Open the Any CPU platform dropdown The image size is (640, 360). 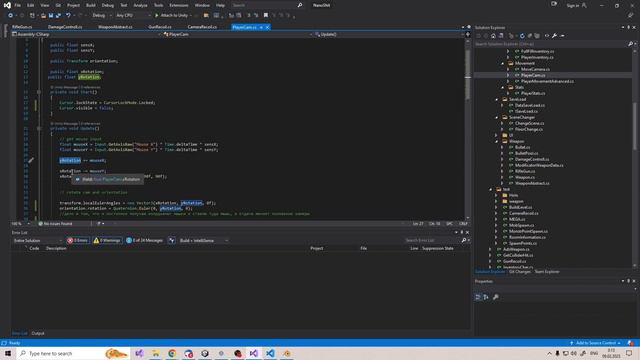pyautogui.click(x=133, y=16)
